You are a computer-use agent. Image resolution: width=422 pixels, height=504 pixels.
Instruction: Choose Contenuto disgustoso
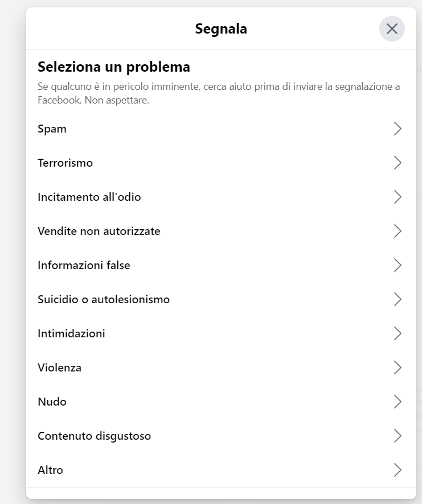click(94, 436)
